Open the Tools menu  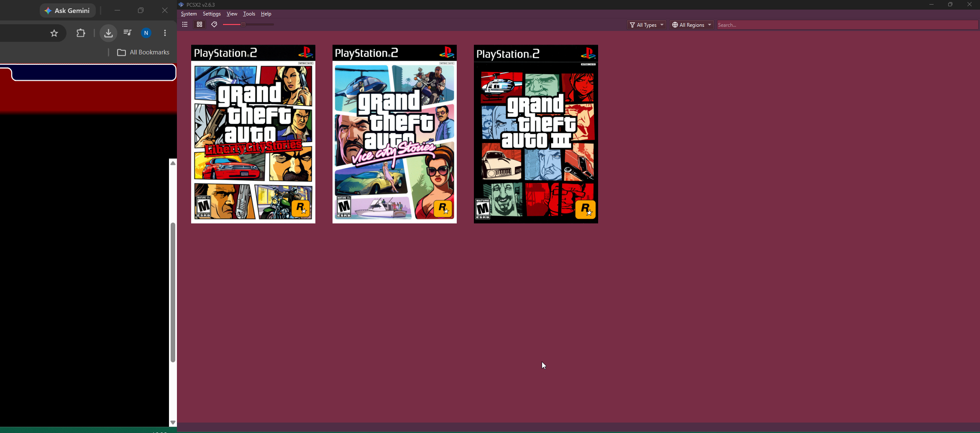(x=249, y=14)
